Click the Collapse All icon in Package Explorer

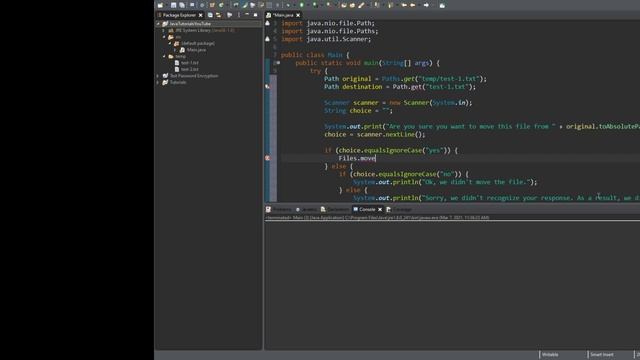coord(210,15)
